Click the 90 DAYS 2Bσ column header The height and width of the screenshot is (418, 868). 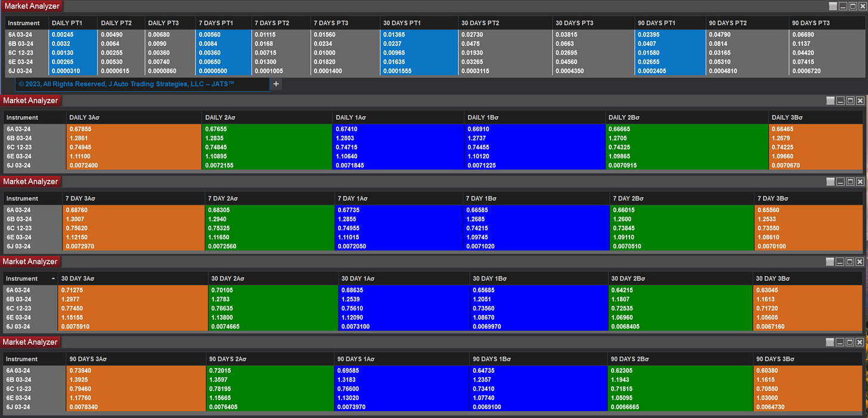pos(680,359)
